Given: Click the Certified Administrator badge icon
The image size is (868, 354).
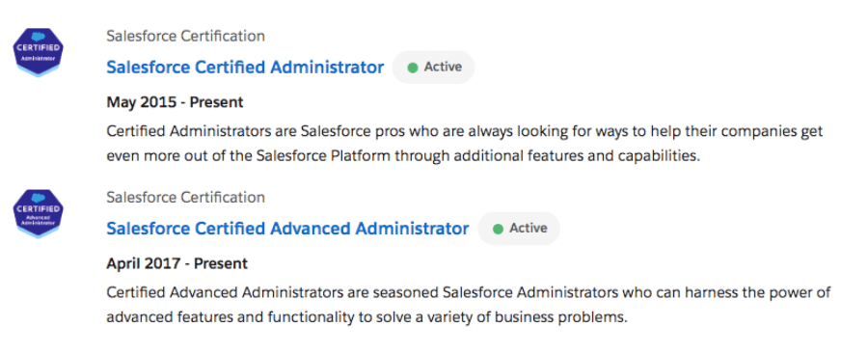Looking at the screenshot, I should pos(39,53).
